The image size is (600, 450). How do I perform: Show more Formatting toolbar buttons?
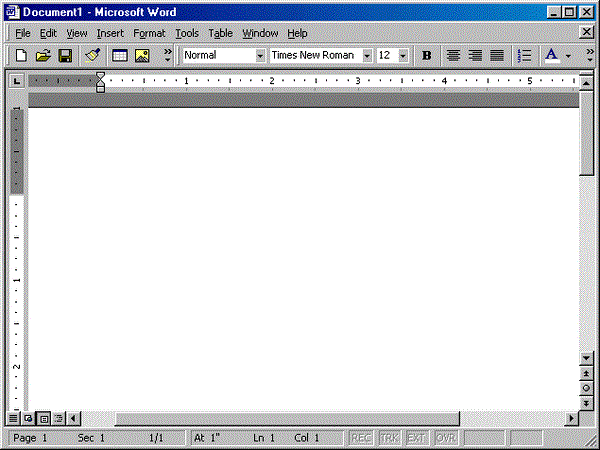(590, 56)
